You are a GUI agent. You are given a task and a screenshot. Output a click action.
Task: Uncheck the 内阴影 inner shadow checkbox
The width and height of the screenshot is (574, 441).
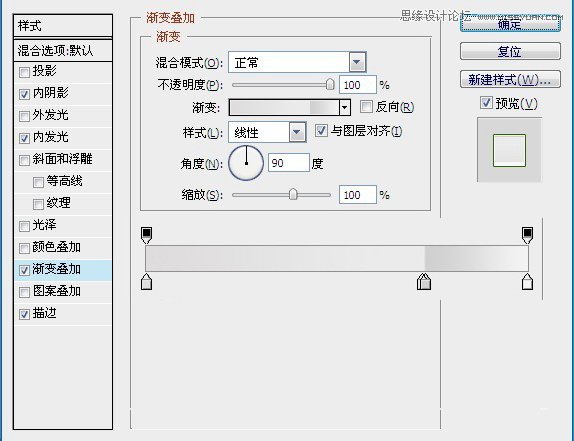[24, 94]
